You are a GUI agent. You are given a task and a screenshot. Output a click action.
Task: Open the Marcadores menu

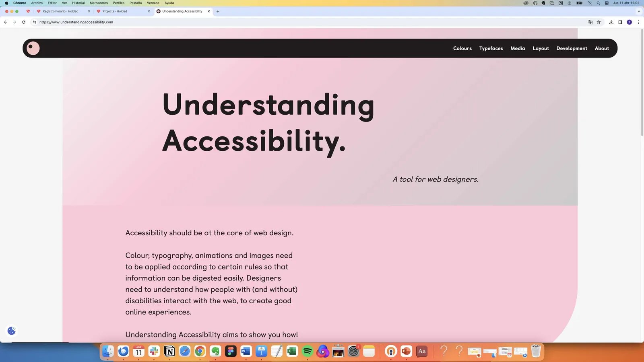(99, 3)
